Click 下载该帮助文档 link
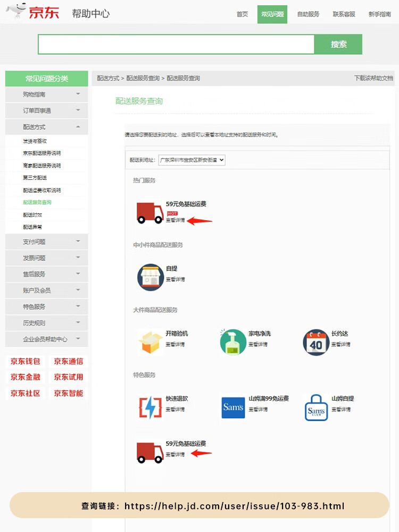Image resolution: width=399 pixels, height=532 pixels. 373,78
